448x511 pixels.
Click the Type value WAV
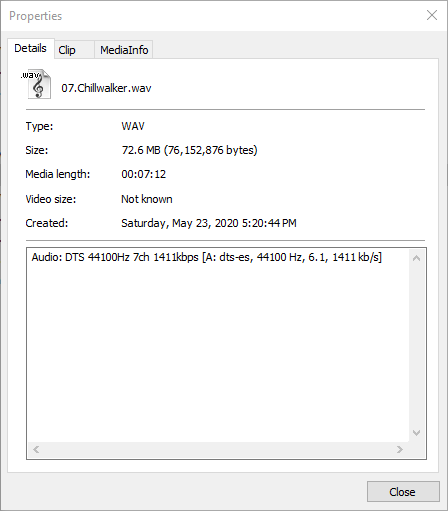click(x=133, y=126)
